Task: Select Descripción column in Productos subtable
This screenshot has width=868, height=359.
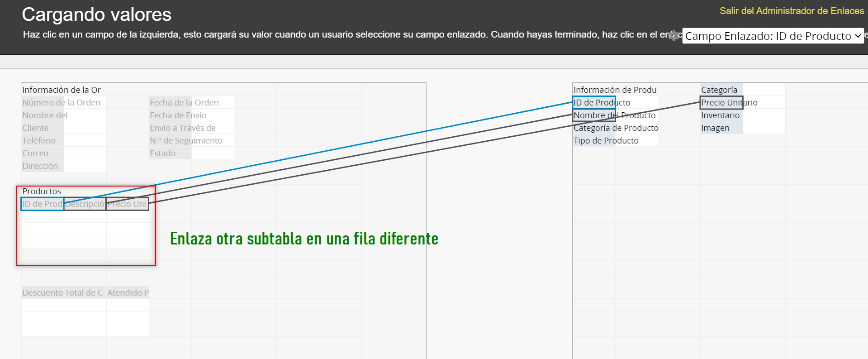Action: [x=85, y=204]
